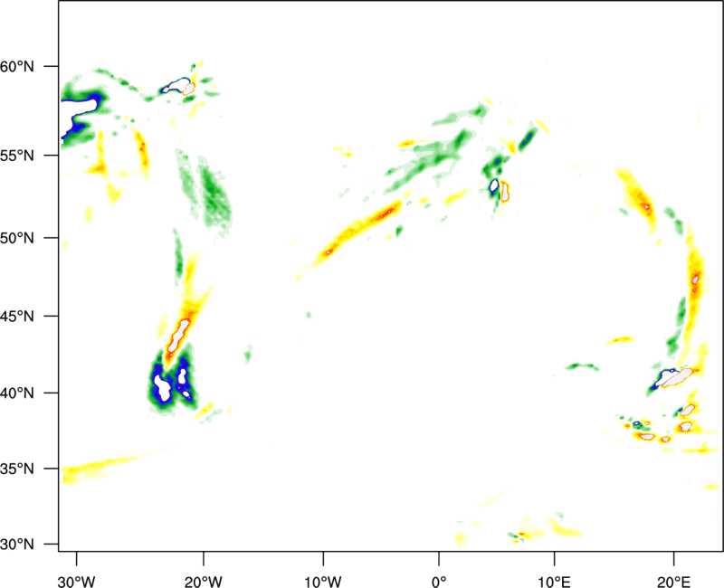Click the 50°N latitude label
Viewport: 724px width, 588px height.
pyautogui.click(x=17, y=238)
